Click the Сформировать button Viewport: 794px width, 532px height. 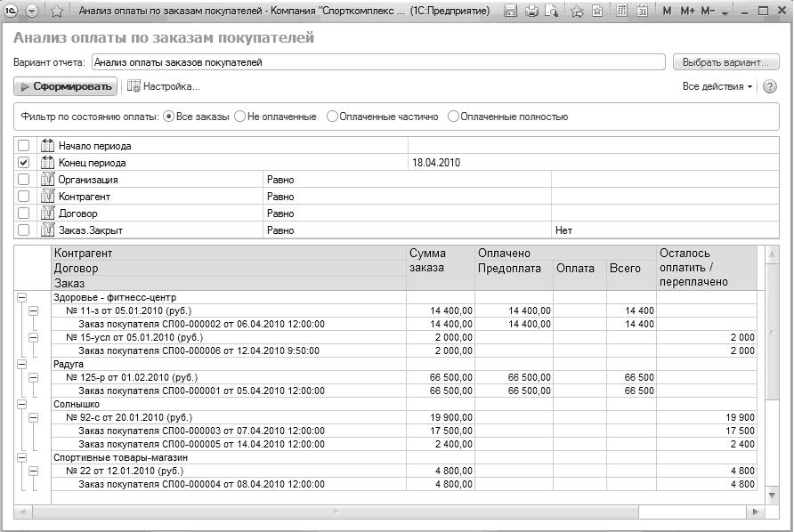tap(66, 86)
